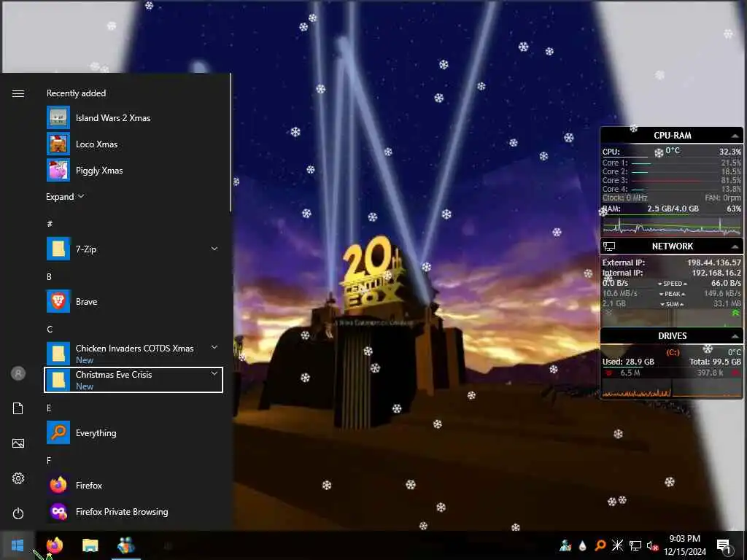Open Settings gear in Start sidebar
The height and width of the screenshot is (560, 747).
tap(18, 478)
